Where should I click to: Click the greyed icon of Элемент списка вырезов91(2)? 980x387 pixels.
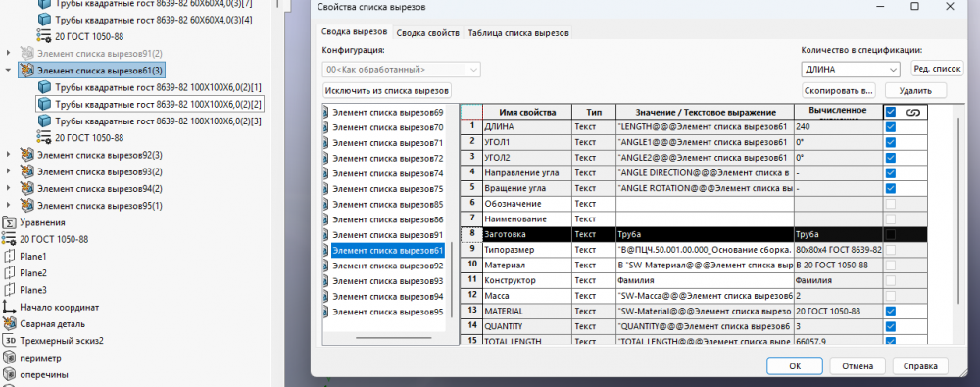tap(26, 53)
